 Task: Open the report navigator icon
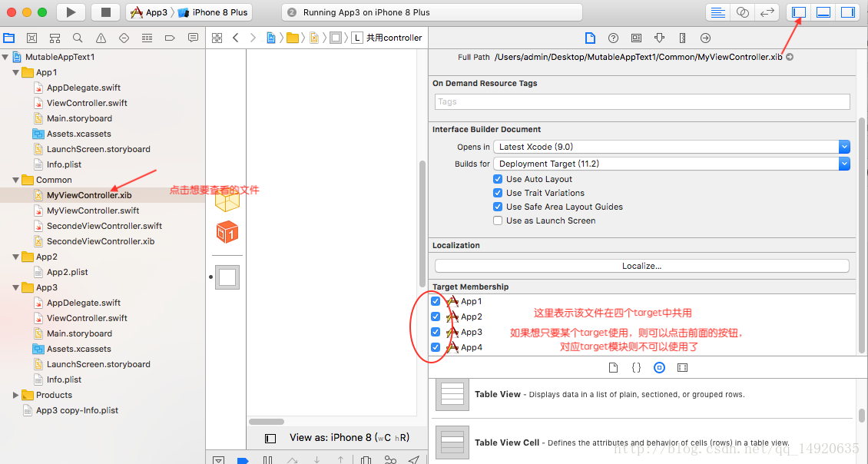pos(193,38)
